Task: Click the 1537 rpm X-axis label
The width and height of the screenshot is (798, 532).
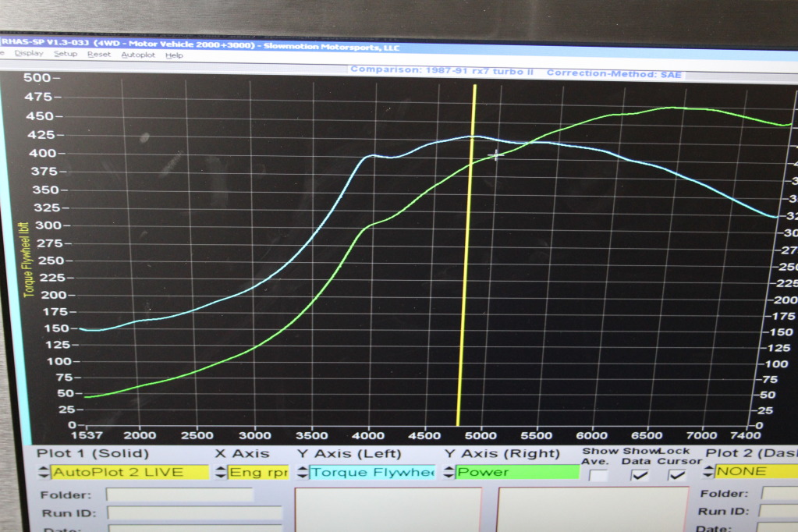Action: click(87, 436)
